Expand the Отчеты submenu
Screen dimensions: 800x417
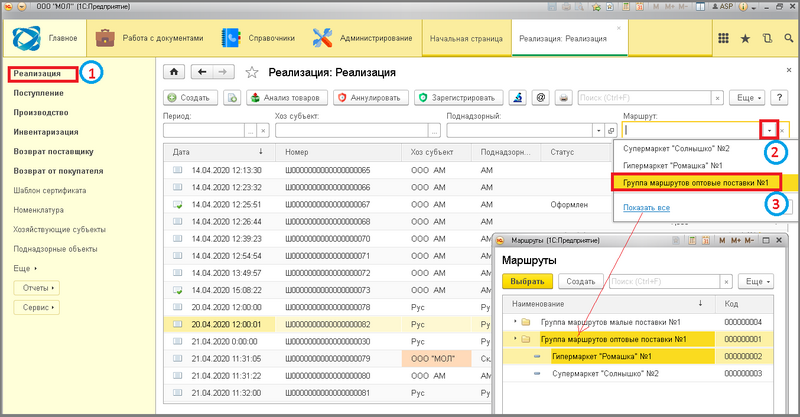point(36,288)
